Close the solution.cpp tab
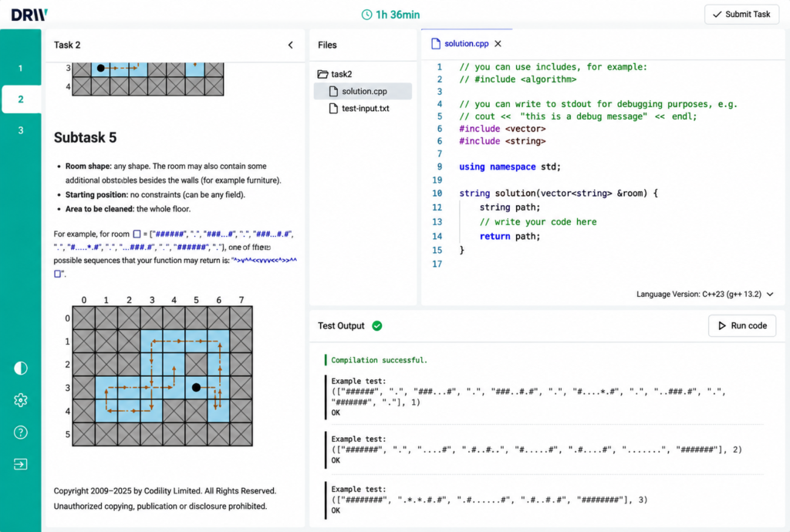The image size is (790, 532). coord(498,44)
